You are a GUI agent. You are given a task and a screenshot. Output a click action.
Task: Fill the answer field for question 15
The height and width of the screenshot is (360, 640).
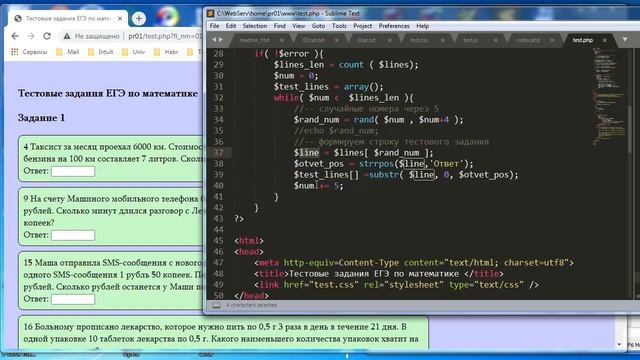[73, 299]
